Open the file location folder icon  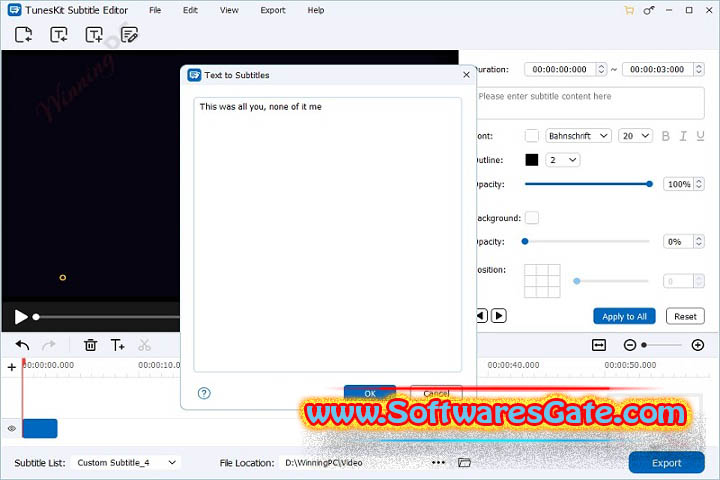click(464, 463)
